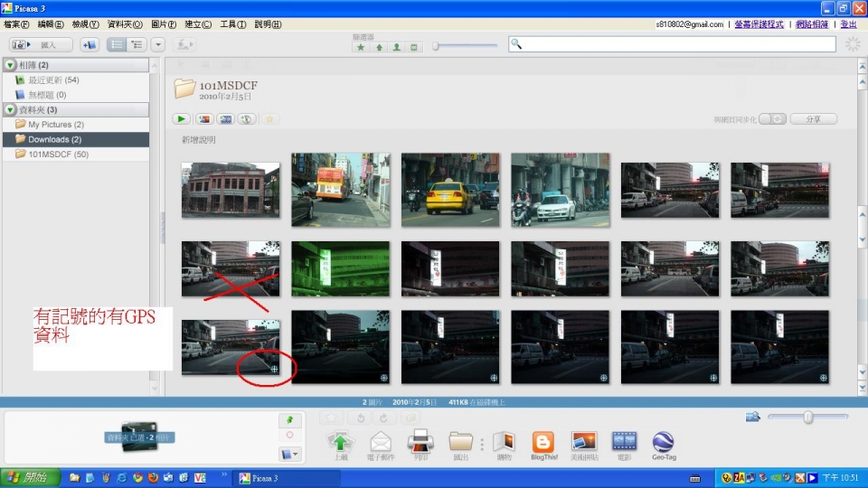Open the view options dropdown arrow
868x488 pixels.
tap(158, 44)
